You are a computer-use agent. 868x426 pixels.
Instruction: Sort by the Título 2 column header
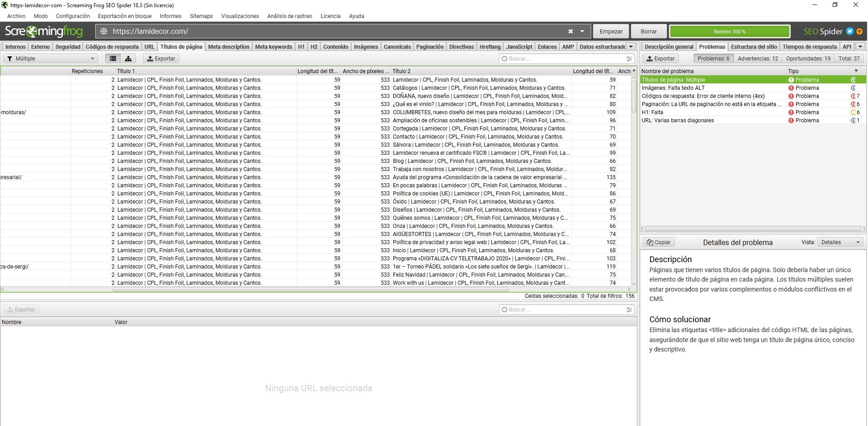[x=481, y=71]
